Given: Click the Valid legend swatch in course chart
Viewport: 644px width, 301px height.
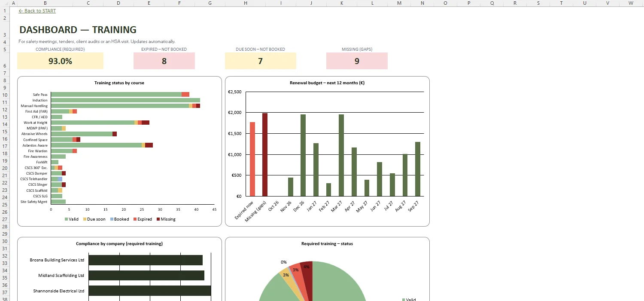Looking at the screenshot, I should click(x=66, y=219).
